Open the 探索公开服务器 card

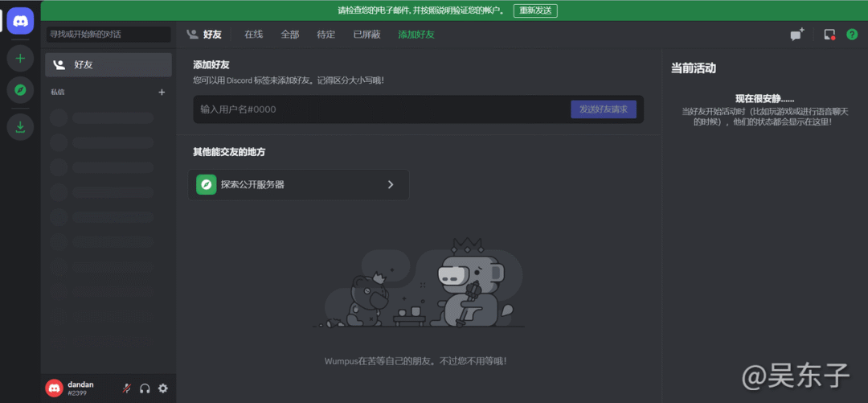click(298, 184)
